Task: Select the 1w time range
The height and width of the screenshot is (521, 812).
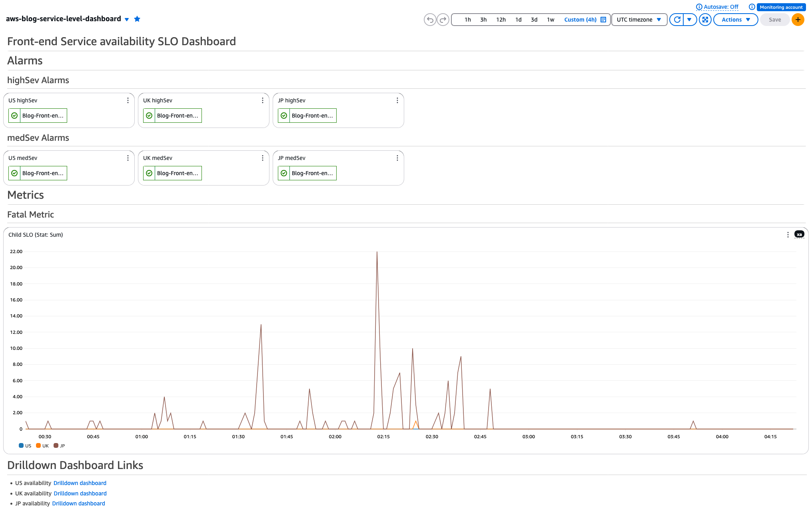Action: click(x=551, y=20)
